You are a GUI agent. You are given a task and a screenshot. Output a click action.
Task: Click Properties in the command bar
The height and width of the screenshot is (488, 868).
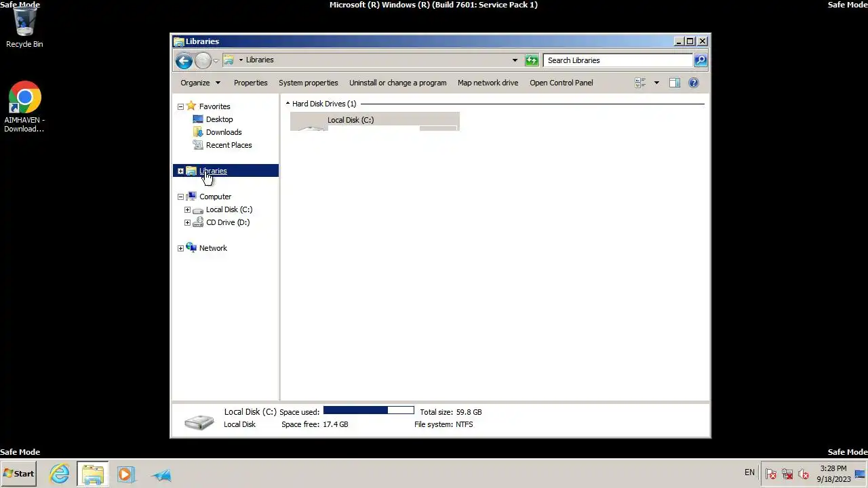coord(251,83)
